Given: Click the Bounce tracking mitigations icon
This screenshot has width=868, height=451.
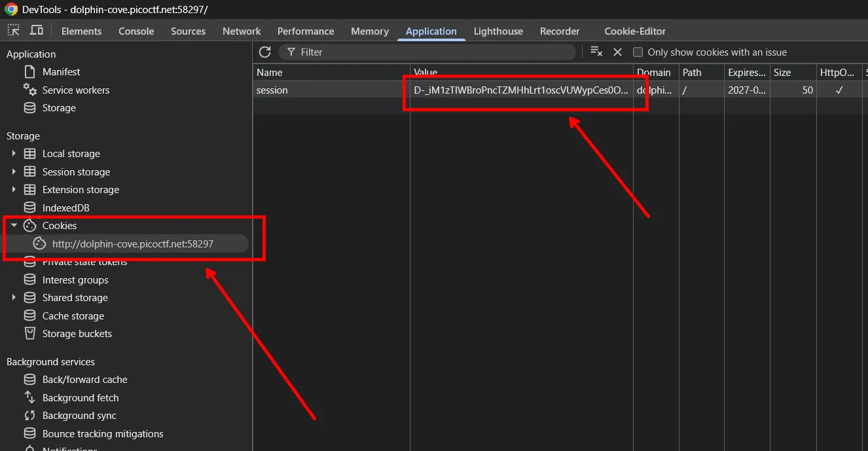Looking at the screenshot, I should click(x=29, y=433).
